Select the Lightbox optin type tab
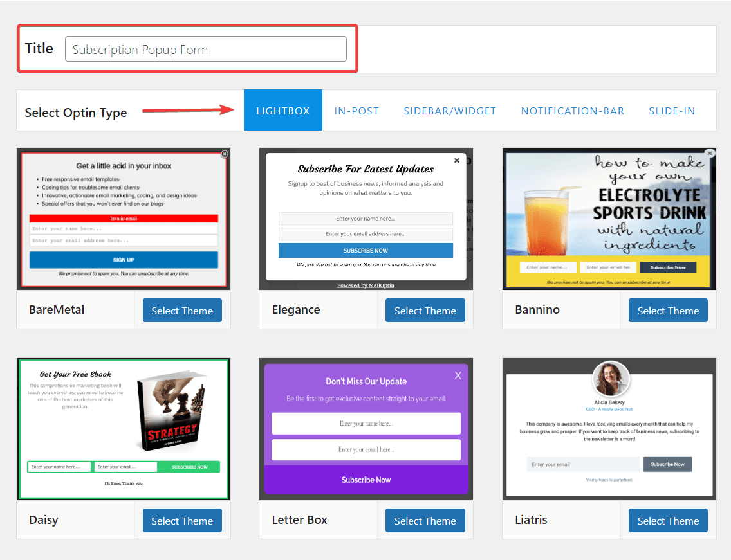731x560 pixels. coord(282,111)
